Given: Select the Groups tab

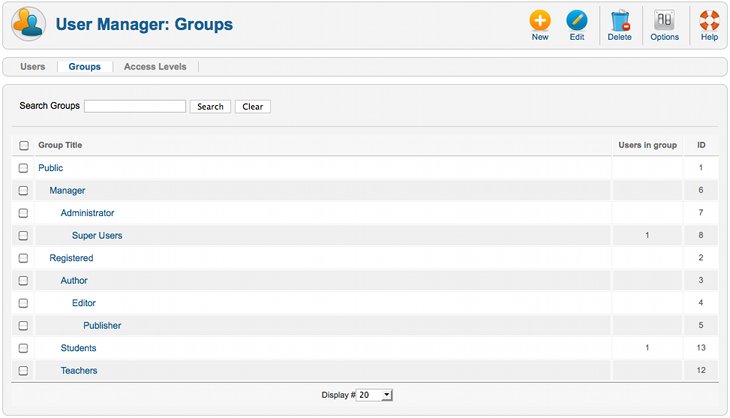Looking at the screenshot, I should click(x=85, y=67).
